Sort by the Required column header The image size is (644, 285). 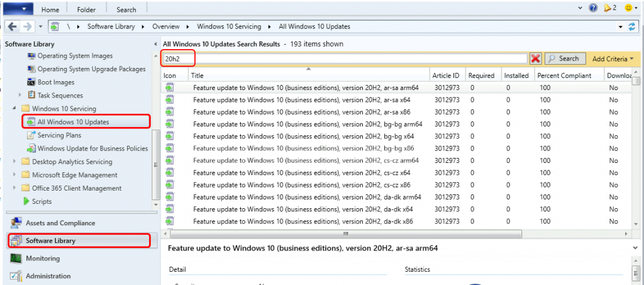click(483, 75)
